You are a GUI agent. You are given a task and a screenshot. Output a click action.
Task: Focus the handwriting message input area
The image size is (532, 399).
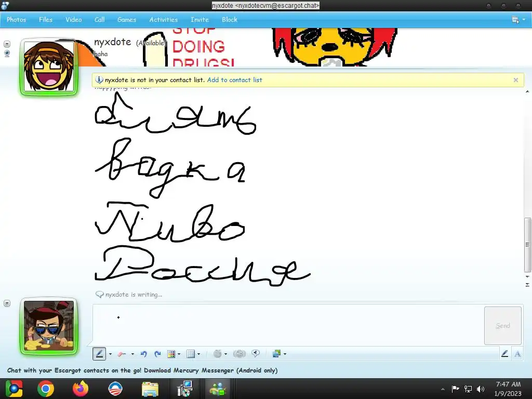(x=288, y=325)
